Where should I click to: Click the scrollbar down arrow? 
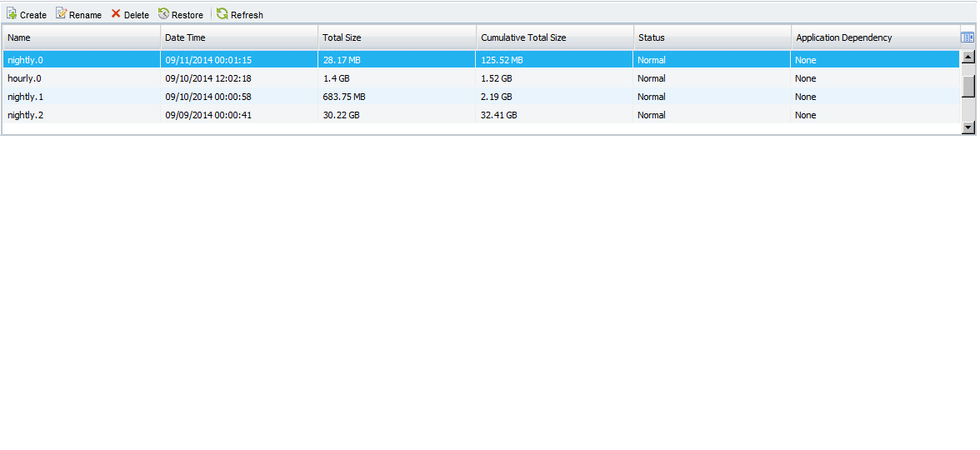pos(968,127)
